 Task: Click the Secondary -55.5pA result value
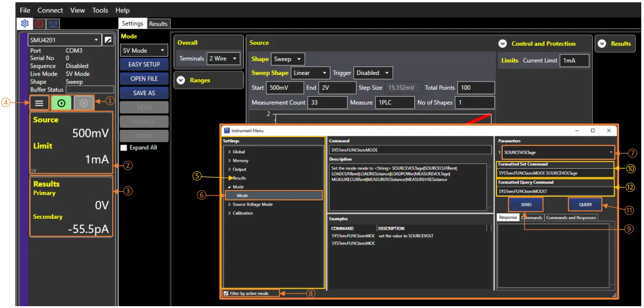pos(88,230)
